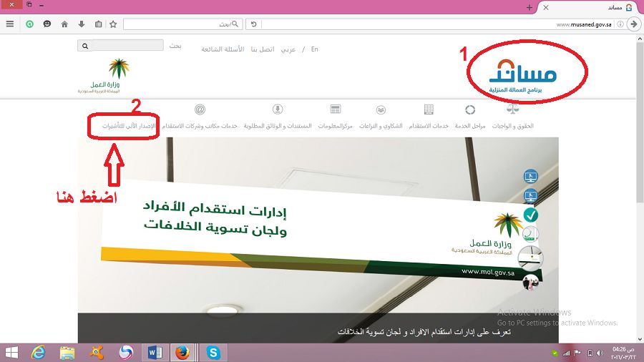644x362 pixels.
Task: Click the اتصل بنا link
Action: (x=262, y=49)
